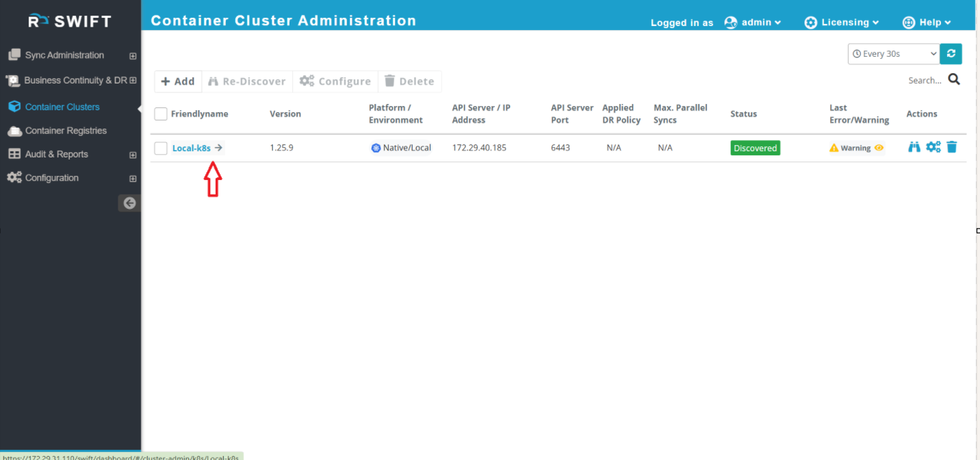
Task: Expand Audit & Reports plus icon
Action: [133, 155]
